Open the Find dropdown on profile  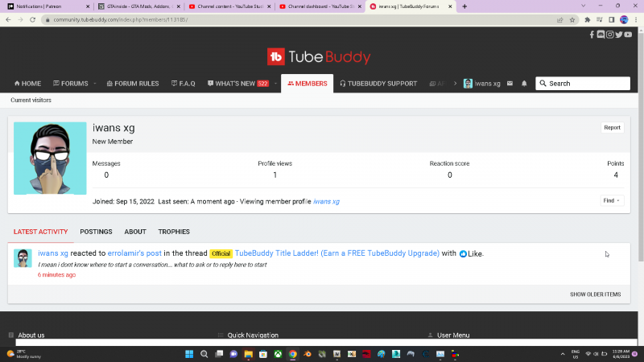[x=611, y=200]
